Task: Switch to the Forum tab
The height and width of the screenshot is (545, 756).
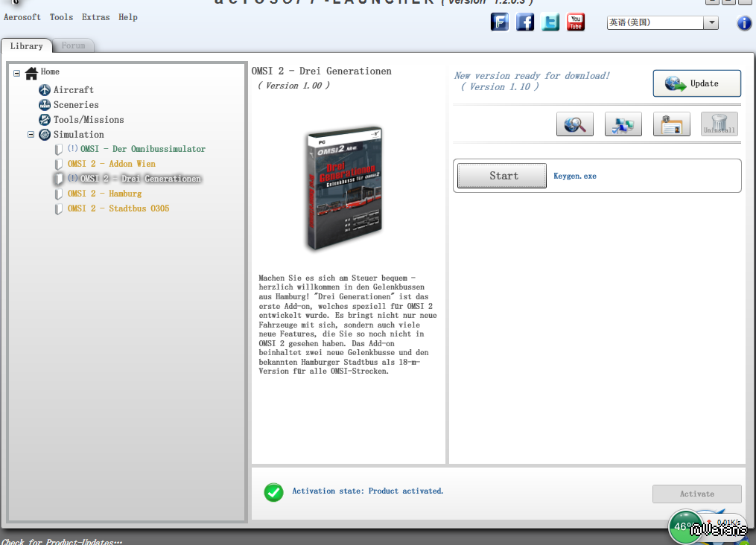Action: [x=73, y=45]
